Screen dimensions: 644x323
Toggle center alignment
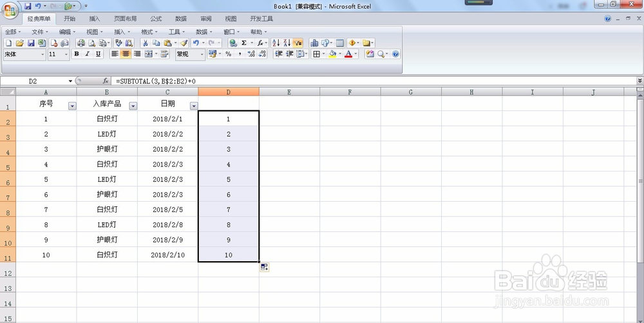[126, 54]
